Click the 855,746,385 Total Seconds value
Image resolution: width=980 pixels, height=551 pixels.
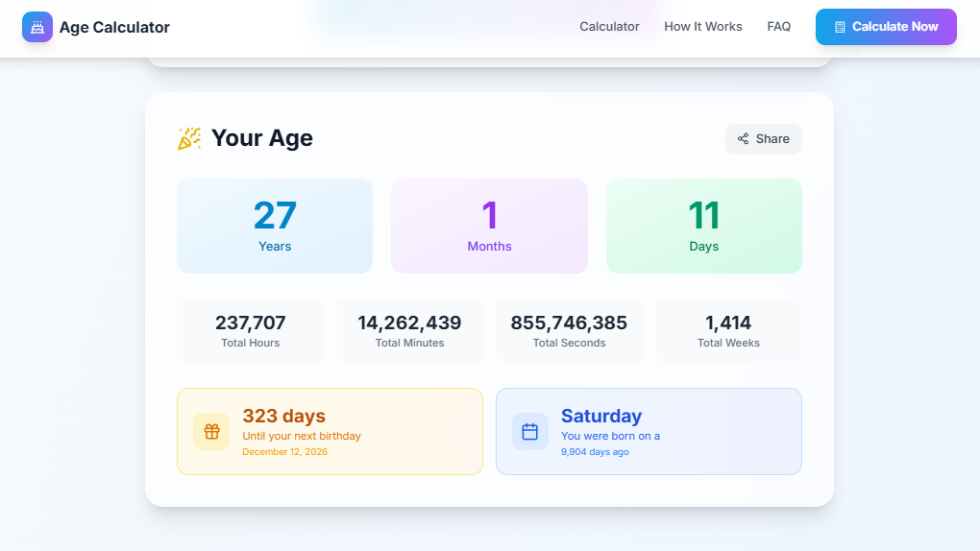click(x=569, y=323)
